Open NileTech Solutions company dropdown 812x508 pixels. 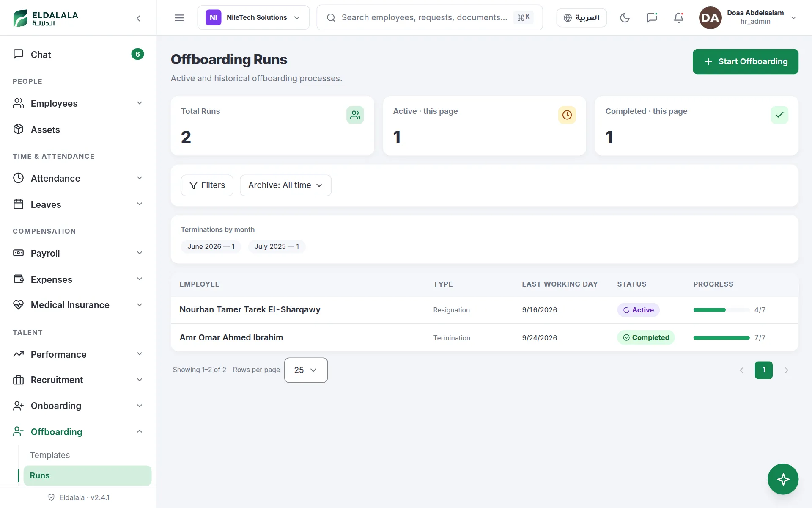253,18
